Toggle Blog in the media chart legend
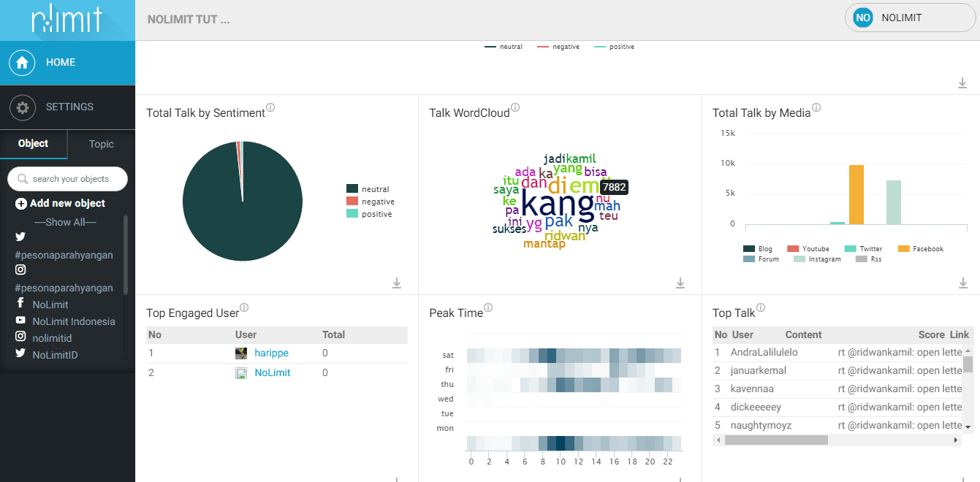 (758, 249)
